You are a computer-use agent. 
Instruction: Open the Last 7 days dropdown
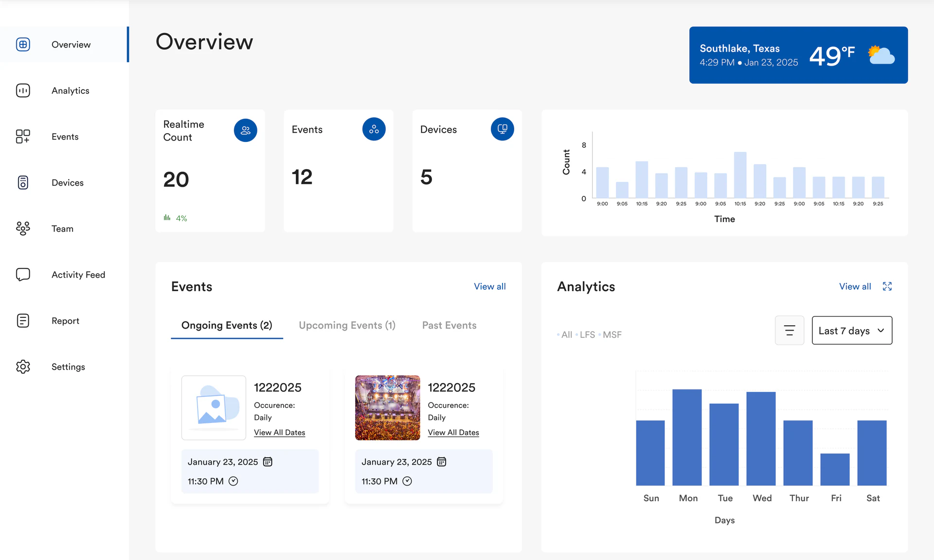click(x=852, y=331)
